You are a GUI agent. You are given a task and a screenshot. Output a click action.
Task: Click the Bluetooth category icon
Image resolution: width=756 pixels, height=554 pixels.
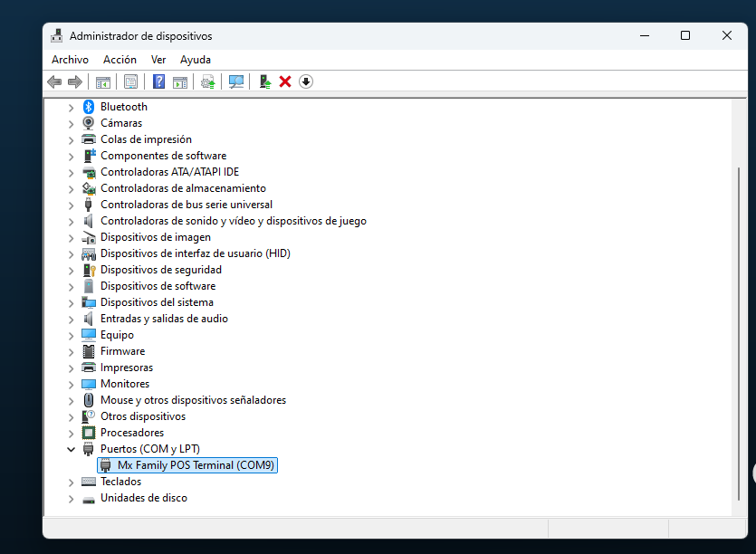tap(89, 107)
